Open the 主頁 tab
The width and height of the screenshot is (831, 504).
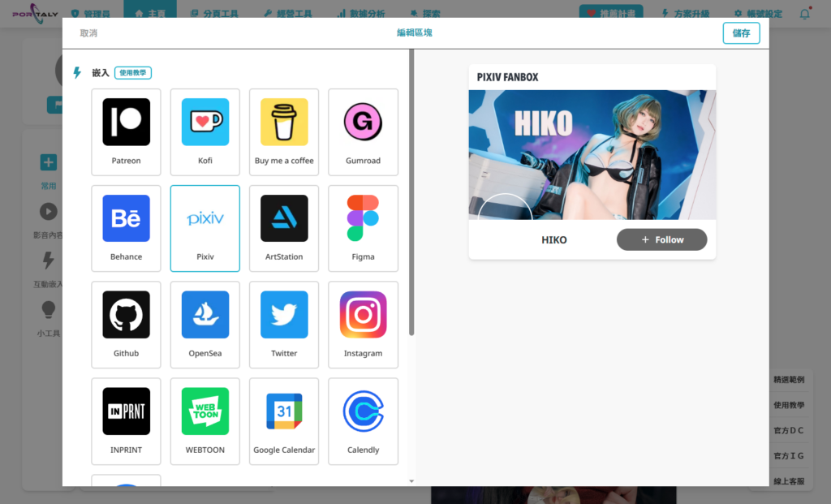point(150,13)
